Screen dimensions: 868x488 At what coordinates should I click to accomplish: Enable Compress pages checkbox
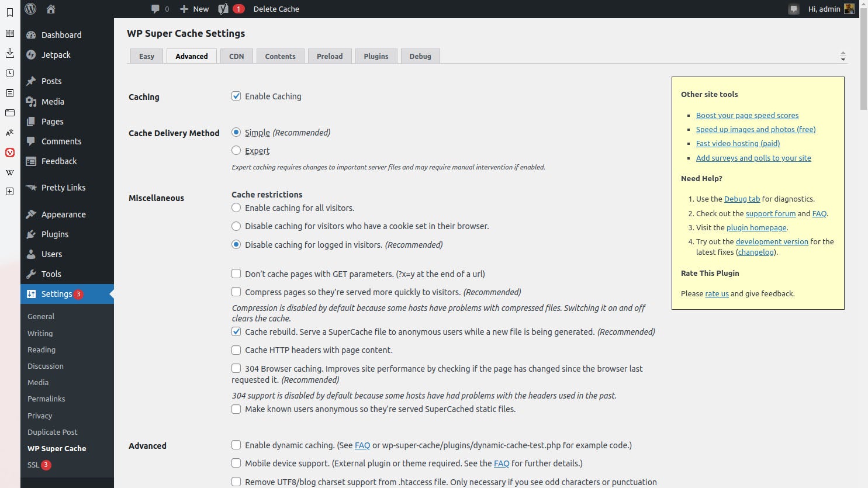[x=236, y=292]
